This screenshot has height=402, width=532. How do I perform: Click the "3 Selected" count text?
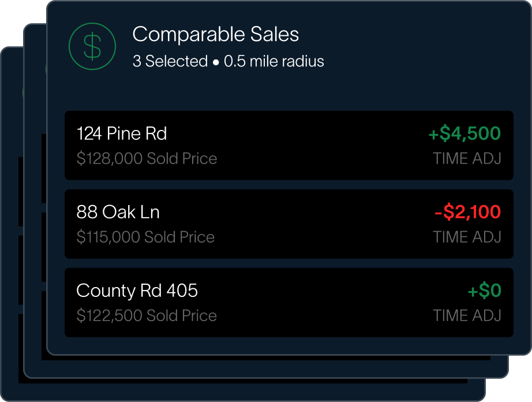click(x=170, y=61)
